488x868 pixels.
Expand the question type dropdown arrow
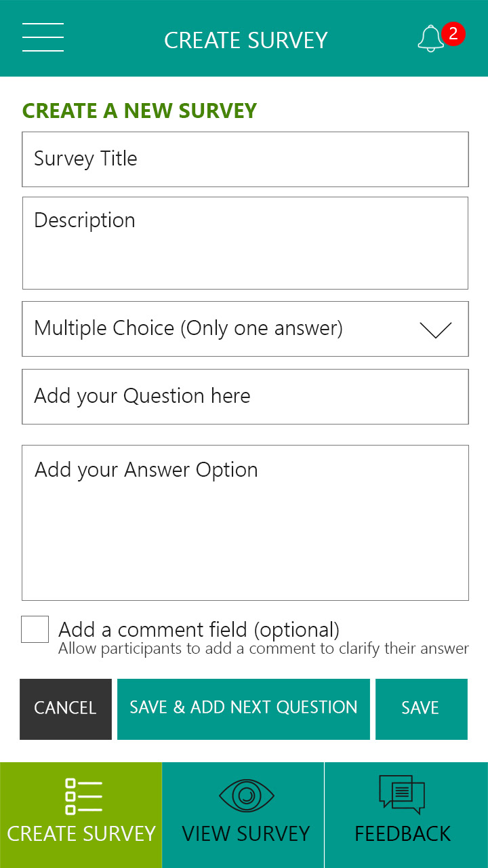pyautogui.click(x=435, y=330)
